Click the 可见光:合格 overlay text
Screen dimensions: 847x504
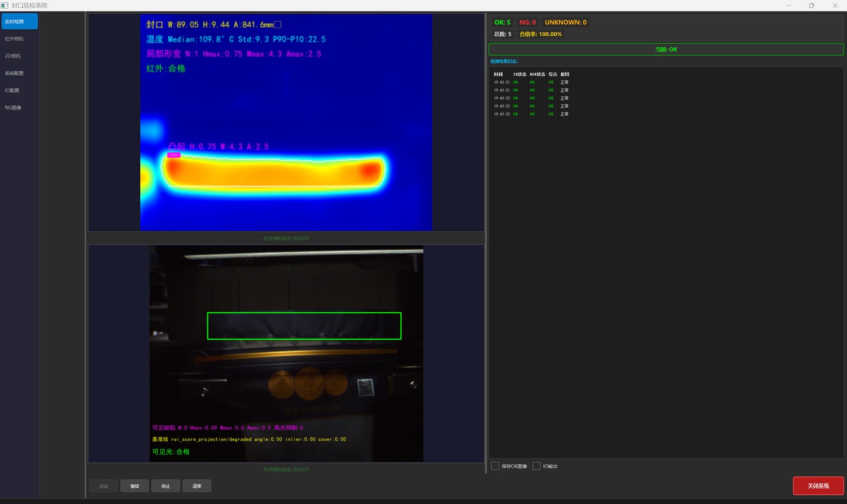171,452
